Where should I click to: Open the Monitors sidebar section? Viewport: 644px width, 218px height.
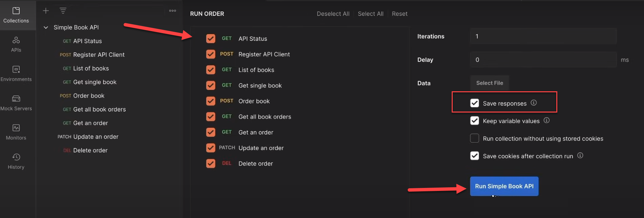(x=16, y=132)
